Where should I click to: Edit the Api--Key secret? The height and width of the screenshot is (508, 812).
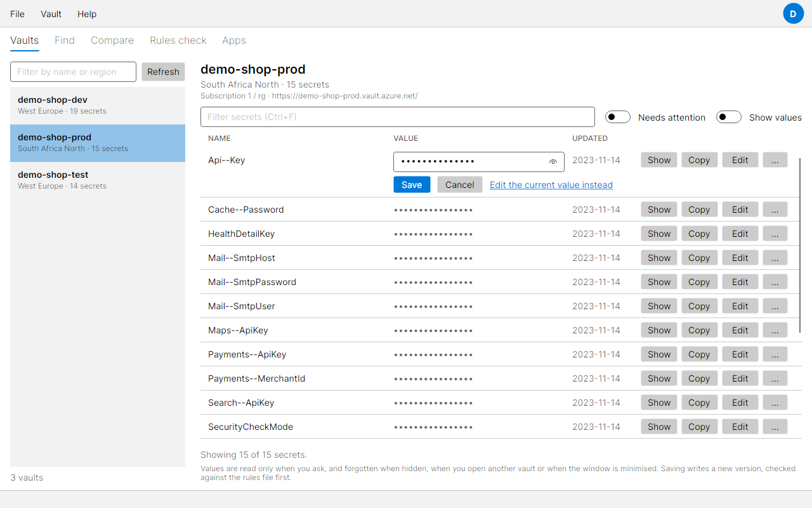click(740, 160)
